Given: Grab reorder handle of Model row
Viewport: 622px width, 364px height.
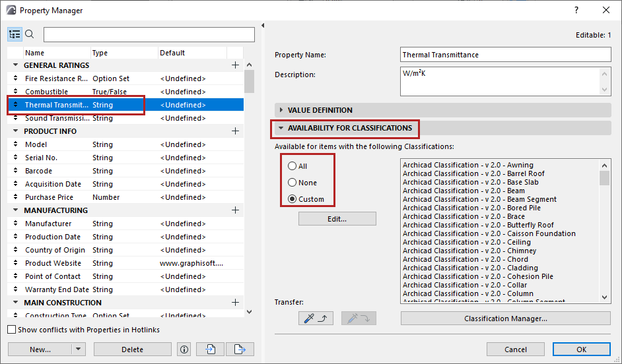Looking at the screenshot, I should pos(15,144).
